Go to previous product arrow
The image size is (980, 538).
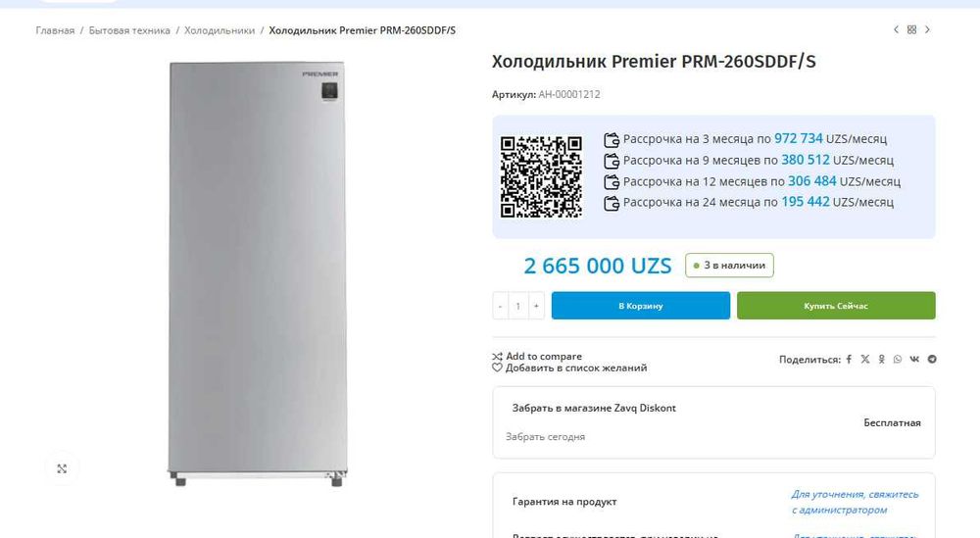coord(896,29)
